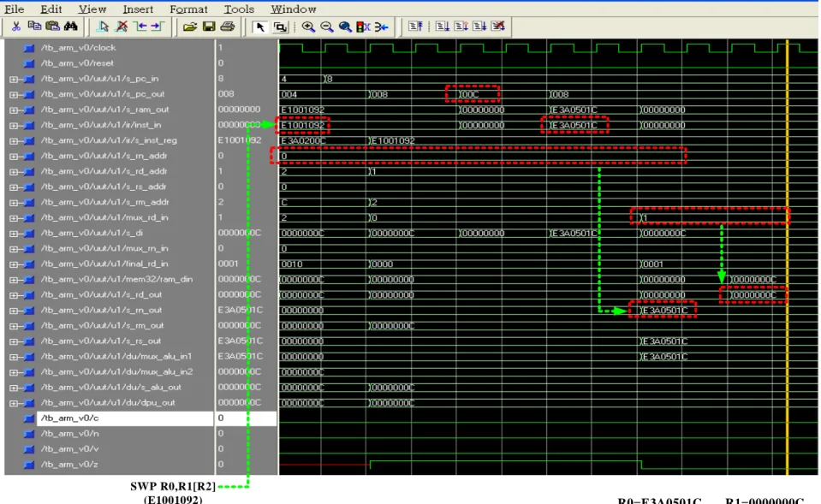Click the Zoom In magnifier icon
821x504 pixels.
coord(308,27)
